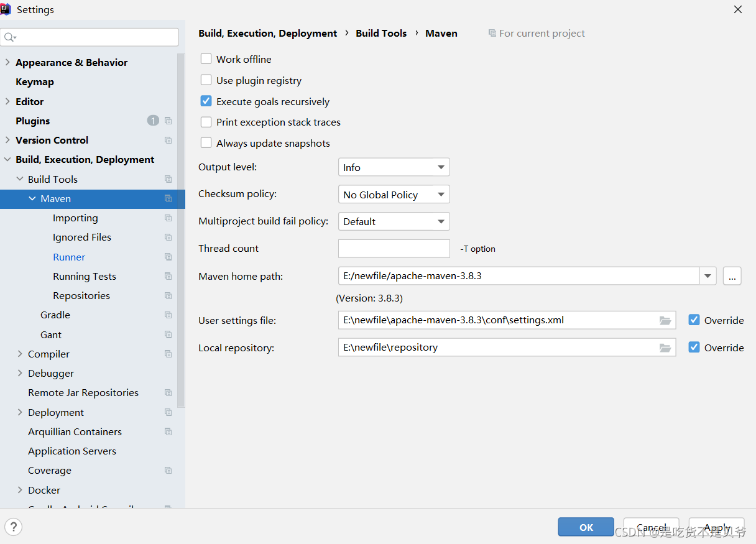Image resolution: width=756 pixels, height=544 pixels.
Task: Toggle Override for Local repository
Action: [694, 348]
